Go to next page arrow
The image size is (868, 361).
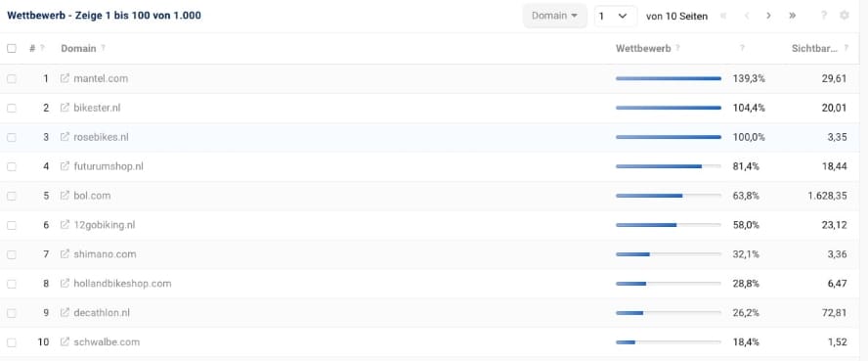(768, 16)
